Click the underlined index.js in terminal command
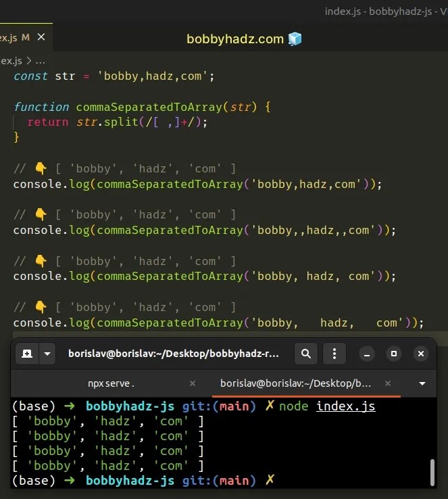The width and height of the screenshot is (448, 499). click(345, 406)
